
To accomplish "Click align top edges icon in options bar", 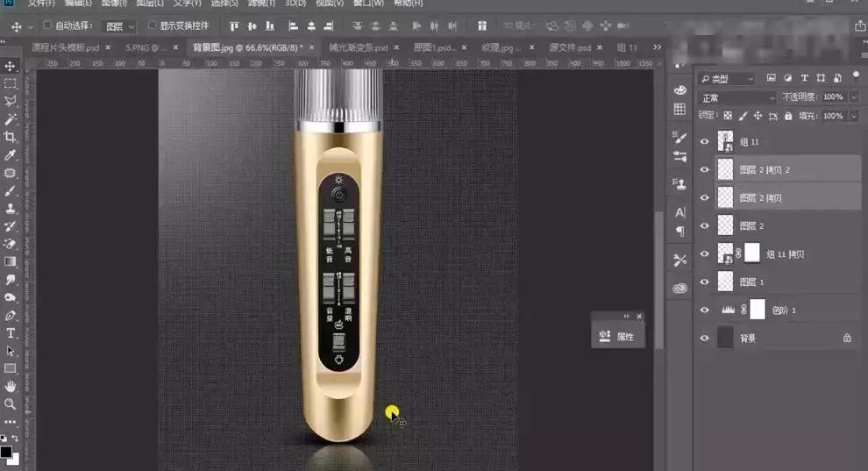I will tap(234, 26).
